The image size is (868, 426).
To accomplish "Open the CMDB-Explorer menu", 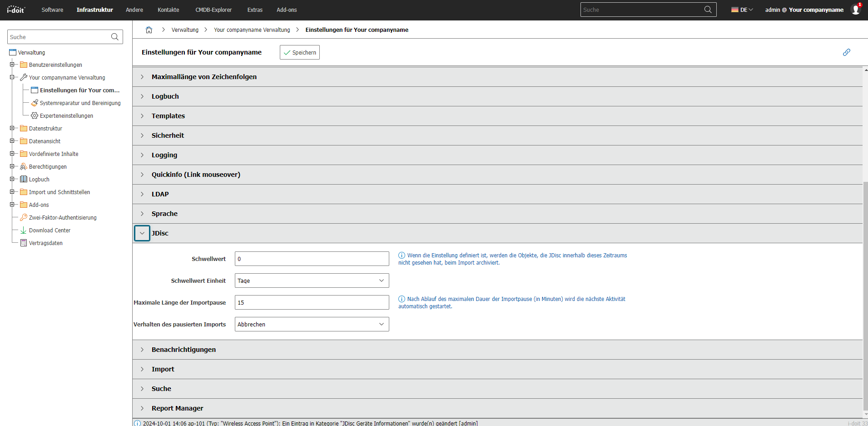I will 213,10.
